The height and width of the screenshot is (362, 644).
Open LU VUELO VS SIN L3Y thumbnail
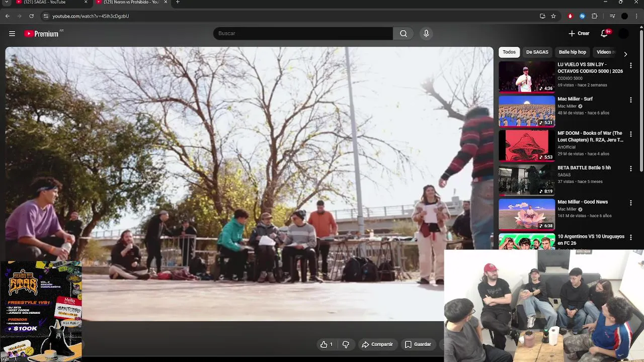[527, 77]
